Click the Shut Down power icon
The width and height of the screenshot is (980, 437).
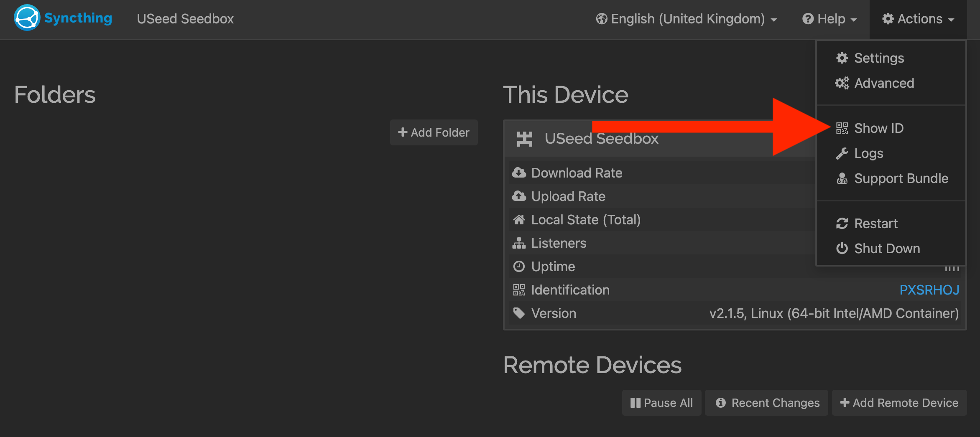coord(842,249)
